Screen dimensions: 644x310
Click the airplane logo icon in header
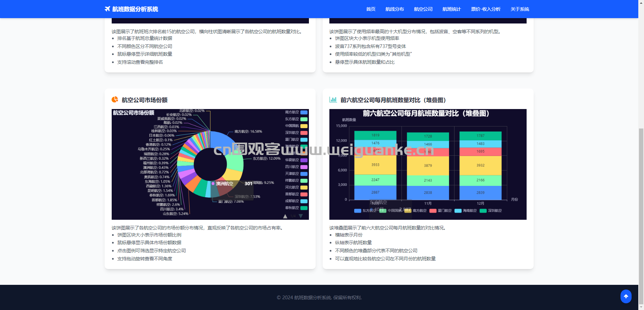tap(107, 9)
